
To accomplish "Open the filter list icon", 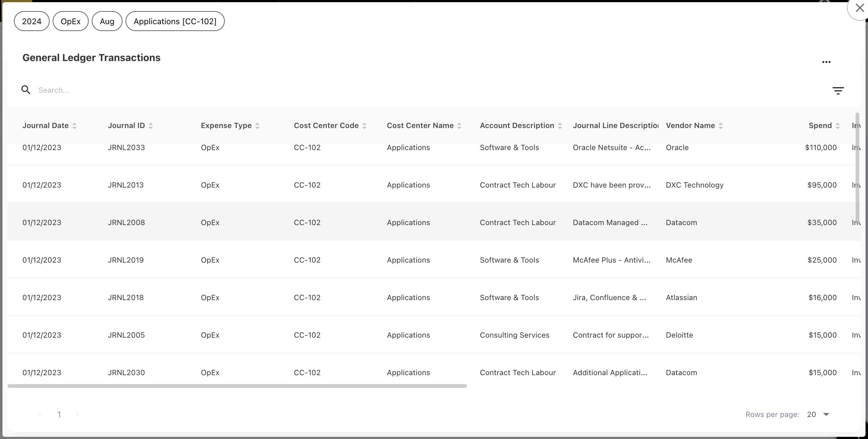I will pyautogui.click(x=838, y=90).
